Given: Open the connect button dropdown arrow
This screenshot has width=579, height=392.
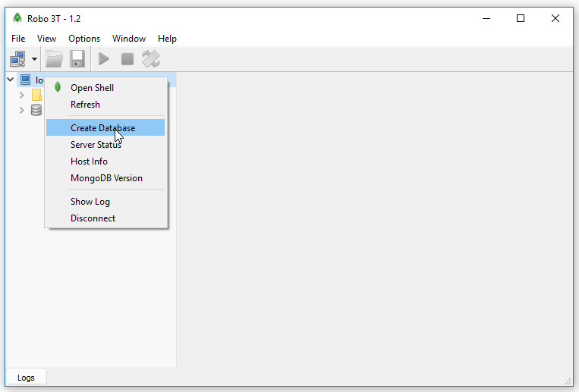Looking at the screenshot, I should [x=34, y=59].
